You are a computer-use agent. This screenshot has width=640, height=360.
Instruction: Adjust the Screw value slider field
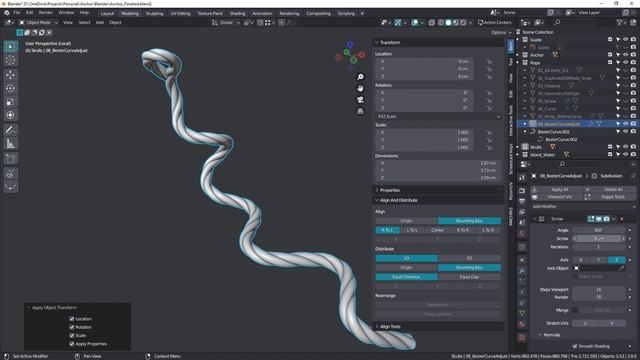599,238
